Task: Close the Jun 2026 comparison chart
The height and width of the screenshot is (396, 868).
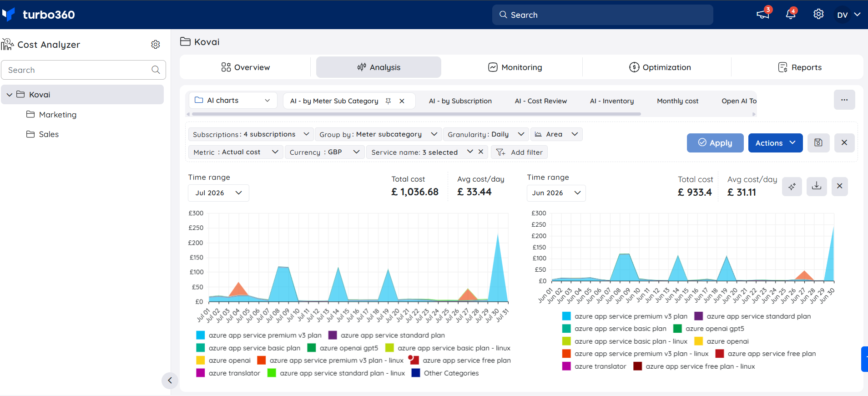Action: coord(840,186)
